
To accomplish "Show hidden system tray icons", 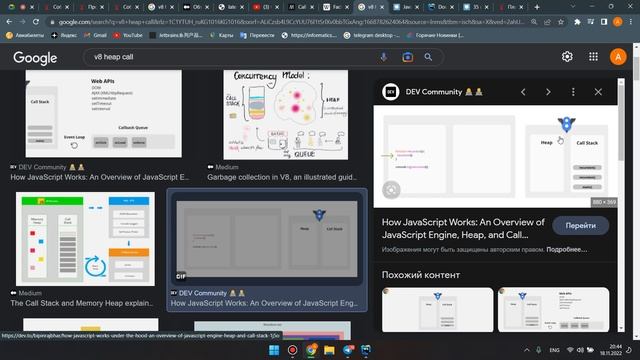I will point(527,350).
